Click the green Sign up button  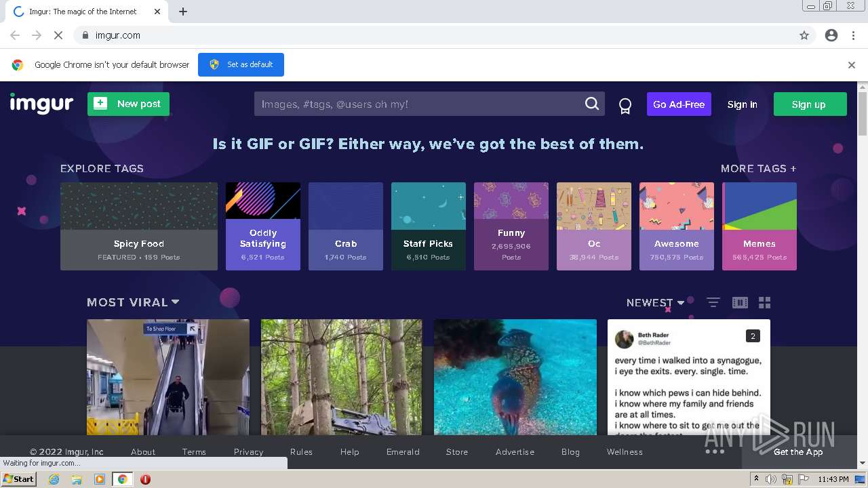[810, 104]
